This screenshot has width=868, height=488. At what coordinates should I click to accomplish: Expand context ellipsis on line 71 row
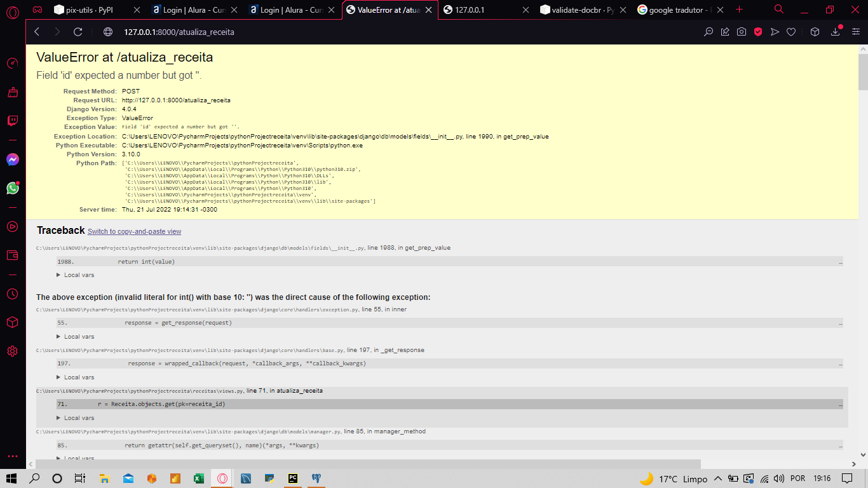[841, 404]
